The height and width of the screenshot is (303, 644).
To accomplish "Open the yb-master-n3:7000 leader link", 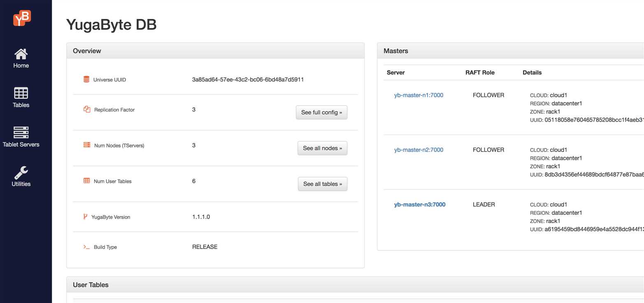I will click(420, 204).
